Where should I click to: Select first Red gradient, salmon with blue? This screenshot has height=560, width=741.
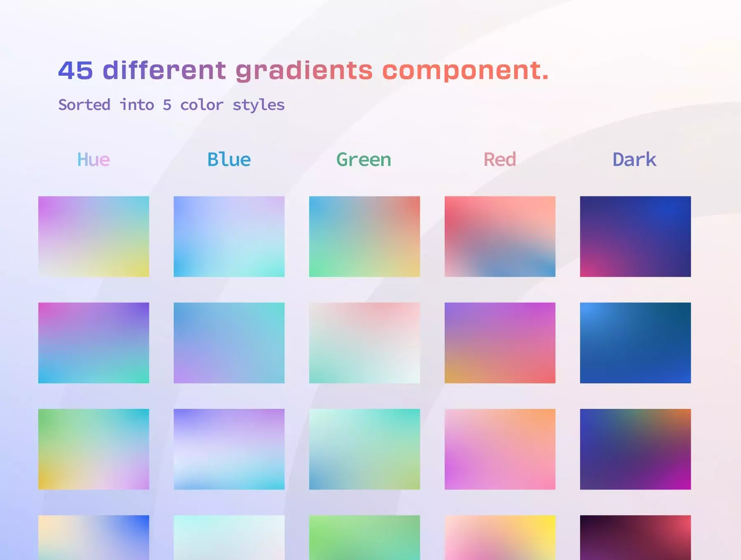500,236
